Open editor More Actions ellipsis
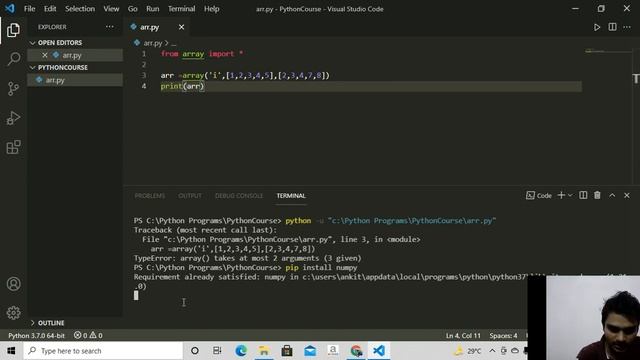Viewport: 640px width, 360px height. (627, 27)
